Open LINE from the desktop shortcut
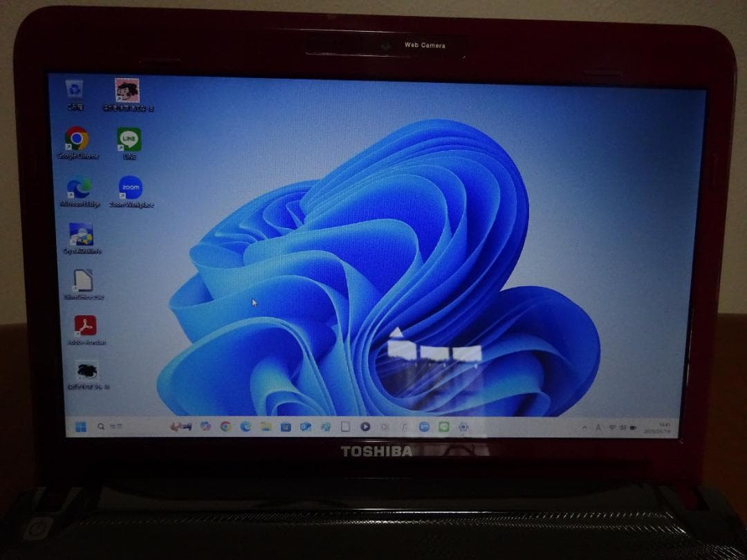This screenshot has width=747, height=560. tap(130, 140)
